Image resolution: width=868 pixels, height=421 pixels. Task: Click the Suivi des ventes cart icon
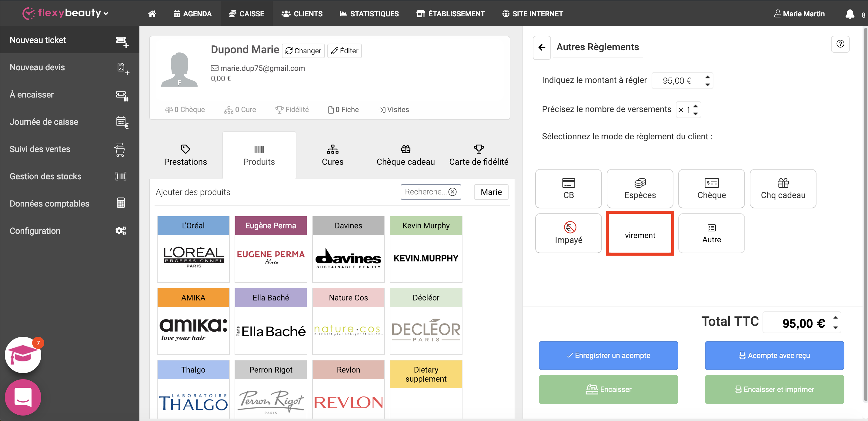pyautogui.click(x=120, y=150)
